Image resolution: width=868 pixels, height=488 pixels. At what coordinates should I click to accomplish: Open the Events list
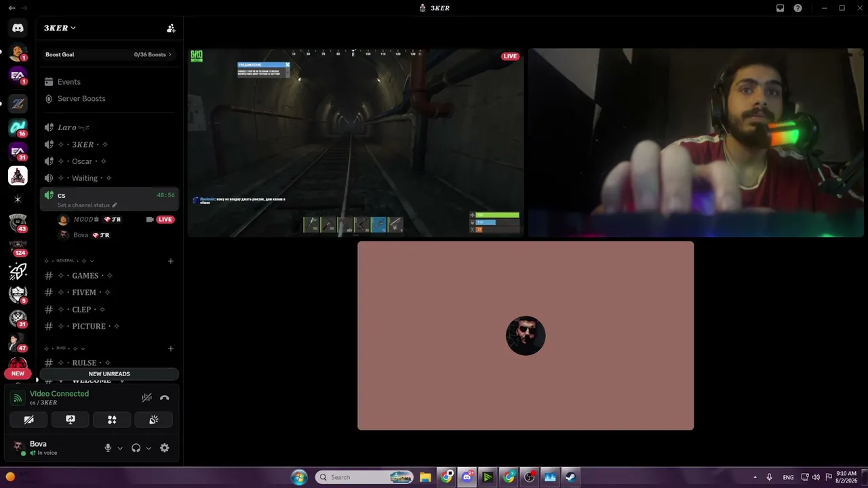[x=109, y=82]
